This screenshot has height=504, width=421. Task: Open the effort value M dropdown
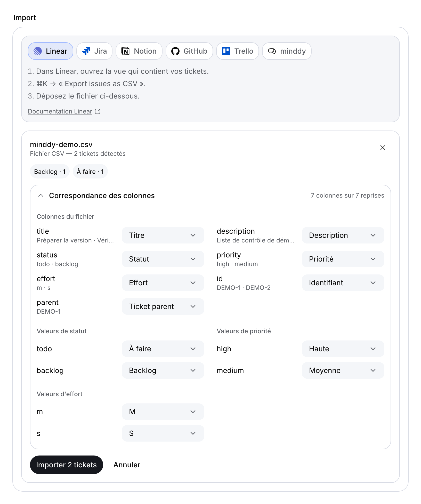163,412
